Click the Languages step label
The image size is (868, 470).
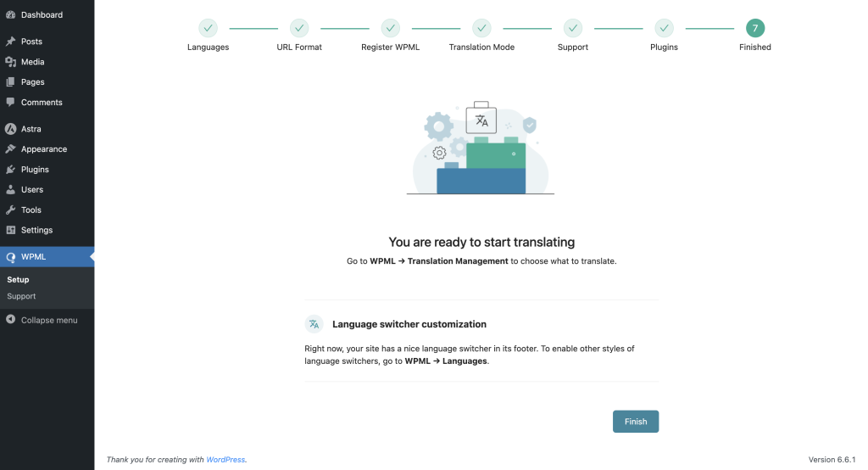pos(209,48)
